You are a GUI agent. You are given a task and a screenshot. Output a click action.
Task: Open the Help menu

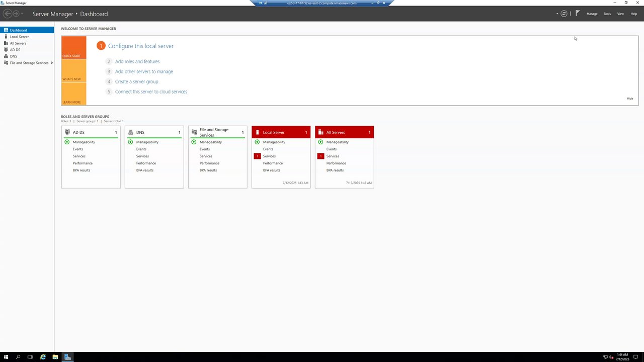634,14
